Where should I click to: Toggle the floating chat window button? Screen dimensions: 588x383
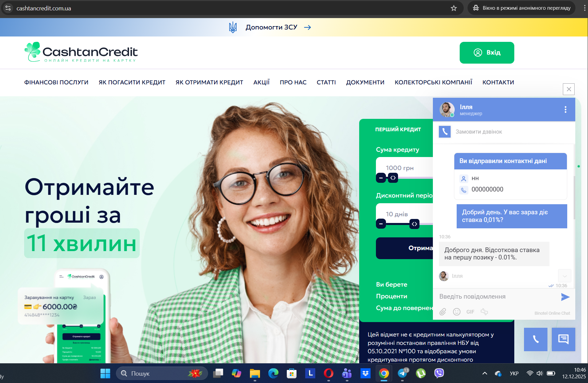click(564, 339)
